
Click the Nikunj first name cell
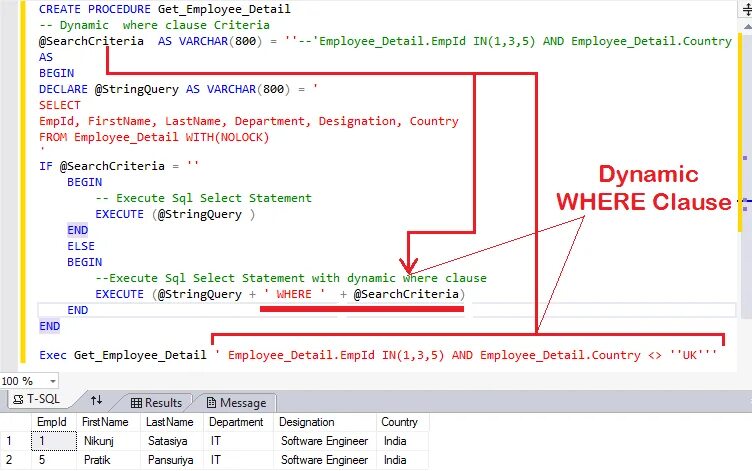pyautogui.click(x=108, y=441)
